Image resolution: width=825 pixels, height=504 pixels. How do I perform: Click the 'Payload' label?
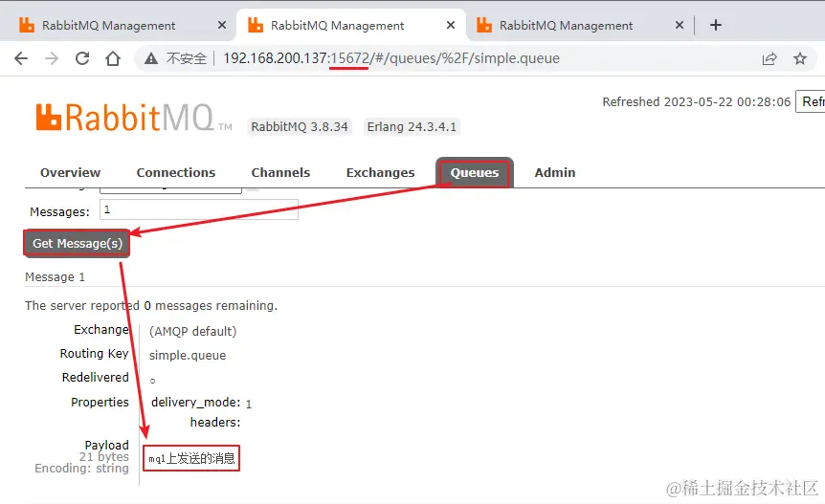click(x=107, y=445)
